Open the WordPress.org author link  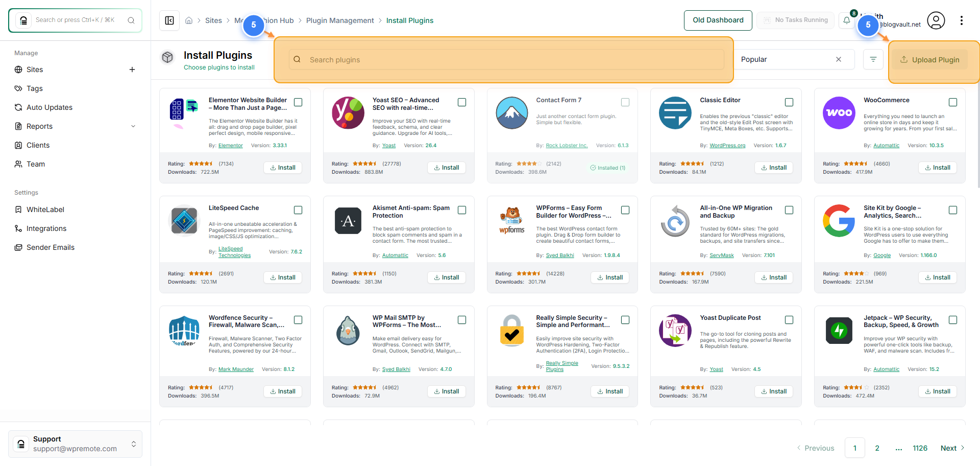tap(727, 146)
